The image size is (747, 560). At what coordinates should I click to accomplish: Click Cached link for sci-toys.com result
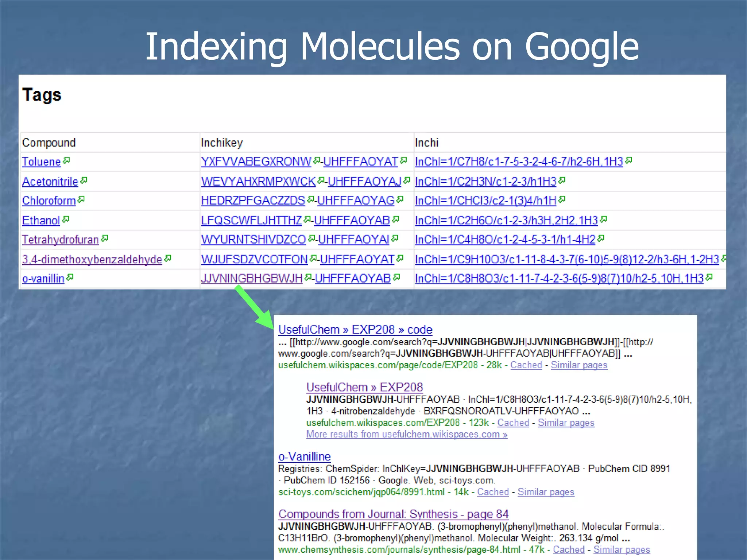(493, 492)
